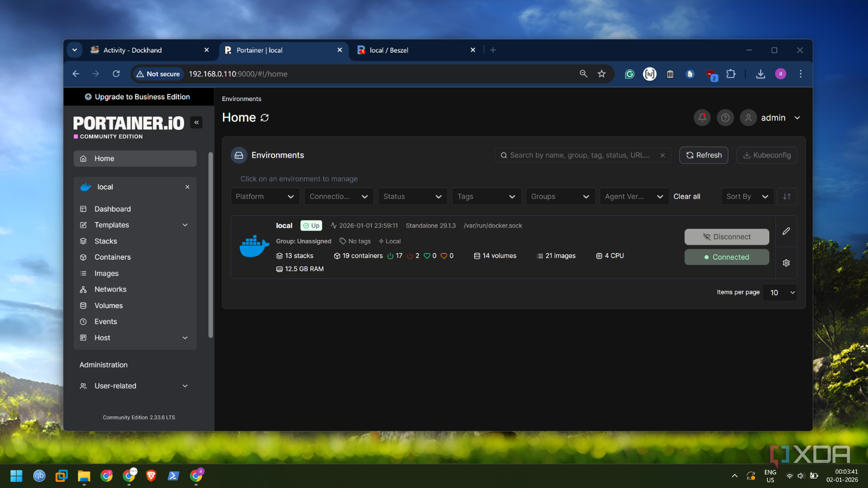Open the browser extensions puzzle icon
The width and height of the screenshot is (868, 488).
731,74
